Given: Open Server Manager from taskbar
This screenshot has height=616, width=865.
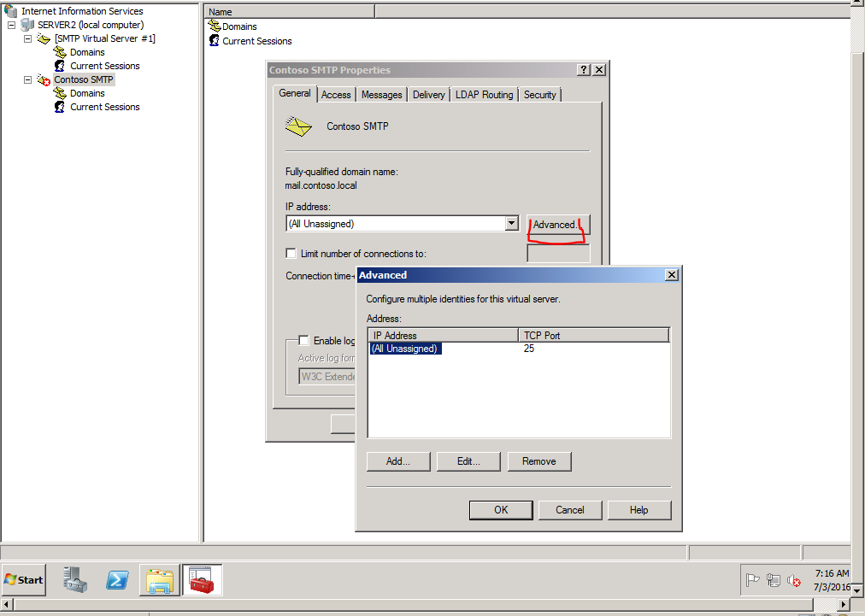Looking at the screenshot, I should click(x=75, y=580).
